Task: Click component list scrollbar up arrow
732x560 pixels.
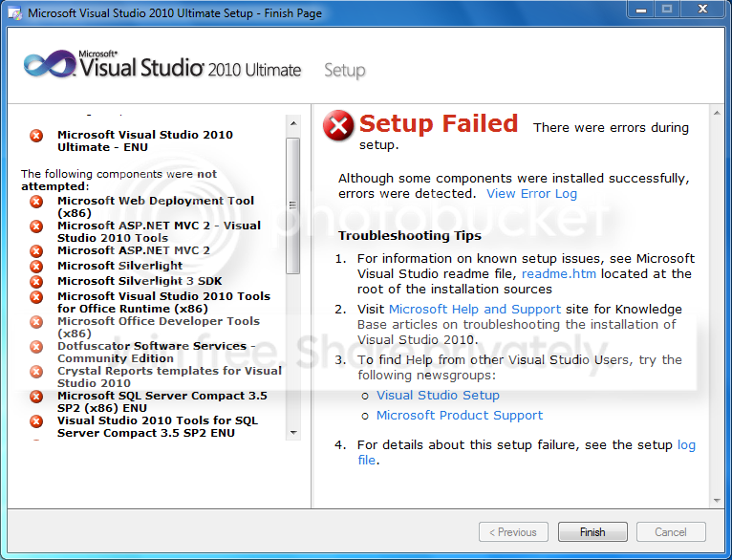Action: (293, 123)
